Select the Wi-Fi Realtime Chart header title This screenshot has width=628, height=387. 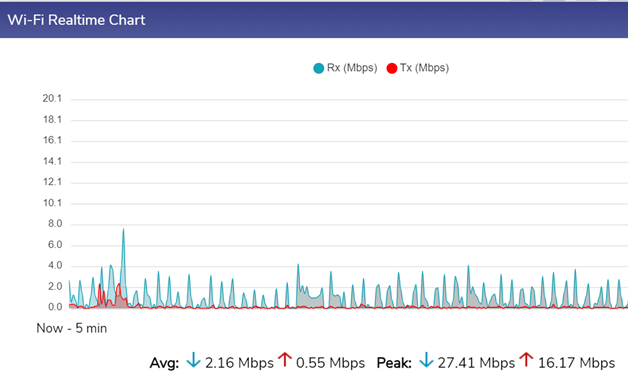click(x=76, y=20)
